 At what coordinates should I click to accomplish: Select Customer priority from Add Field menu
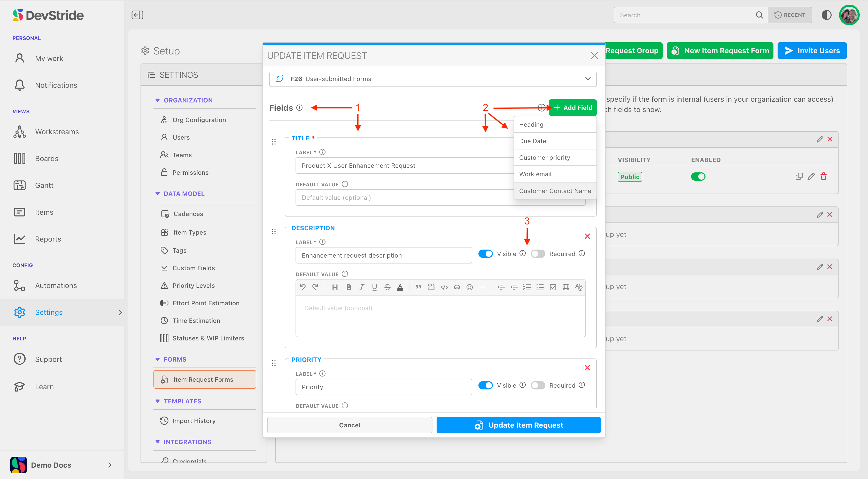tap(544, 157)
